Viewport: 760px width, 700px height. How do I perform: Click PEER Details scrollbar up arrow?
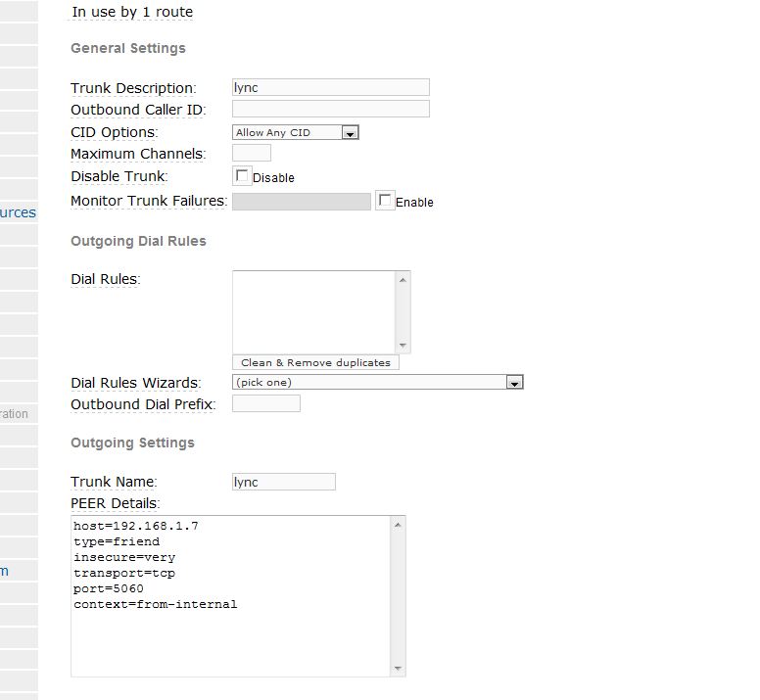[398, 526]
